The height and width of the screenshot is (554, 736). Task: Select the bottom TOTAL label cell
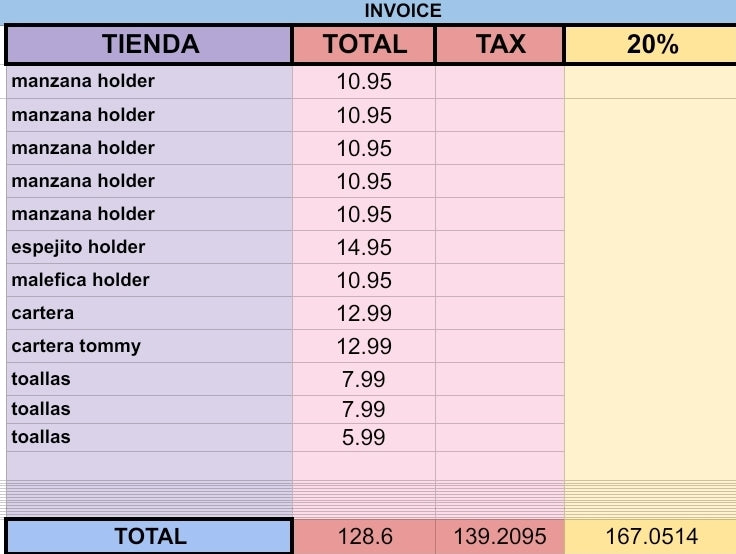tap(149, 536)
